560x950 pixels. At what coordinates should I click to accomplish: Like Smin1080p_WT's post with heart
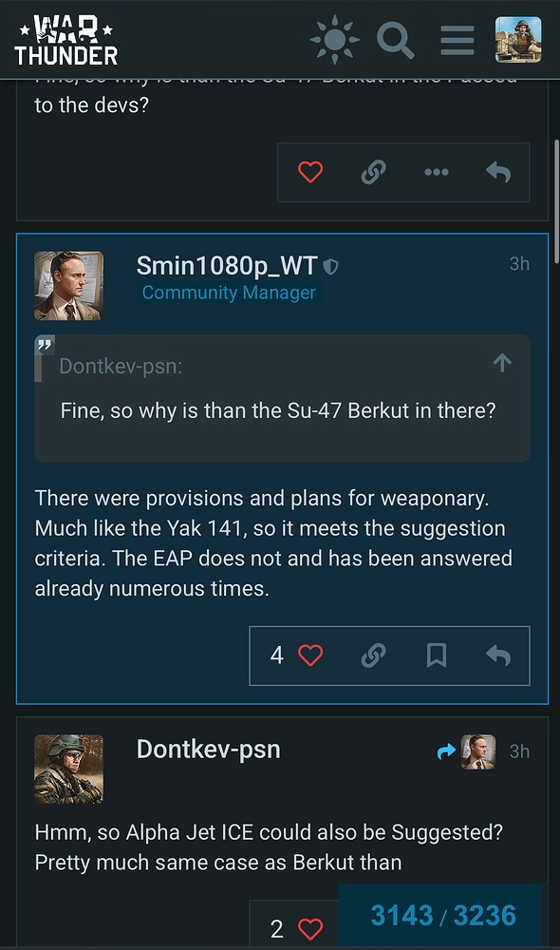310,655
